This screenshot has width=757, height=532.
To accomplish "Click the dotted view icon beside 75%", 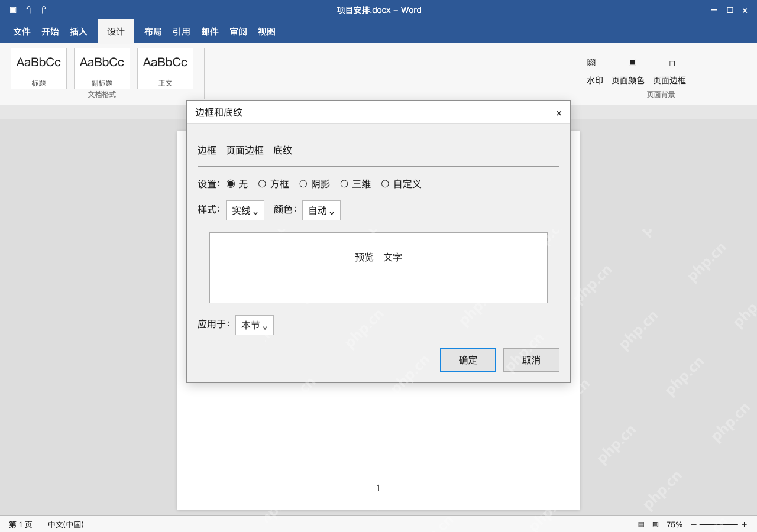I will pyautogui.click(x=655, y=524).
